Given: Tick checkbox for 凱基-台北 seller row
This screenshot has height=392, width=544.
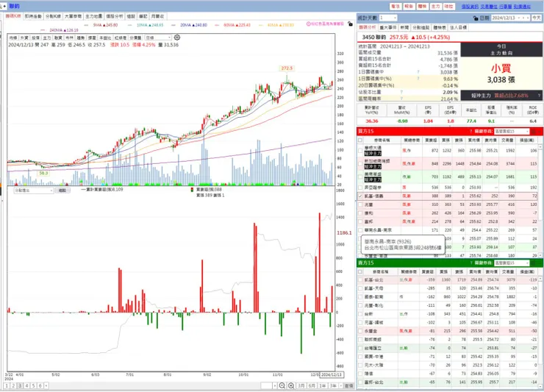Looking at the screenshot, I should [360, 280].
